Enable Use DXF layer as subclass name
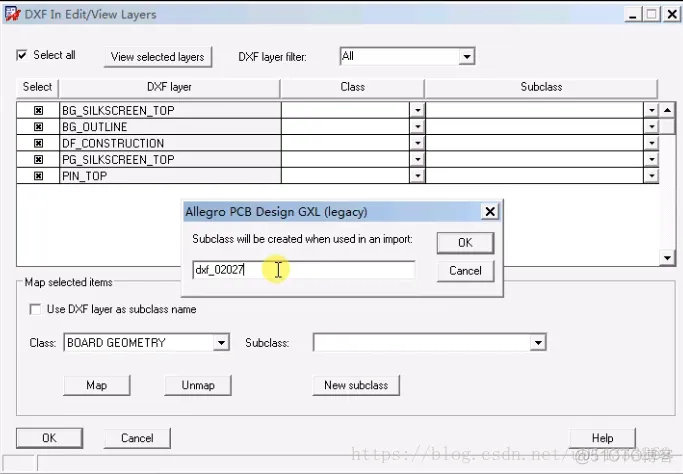Screen dimensions: 683x474 coord(35,309)
